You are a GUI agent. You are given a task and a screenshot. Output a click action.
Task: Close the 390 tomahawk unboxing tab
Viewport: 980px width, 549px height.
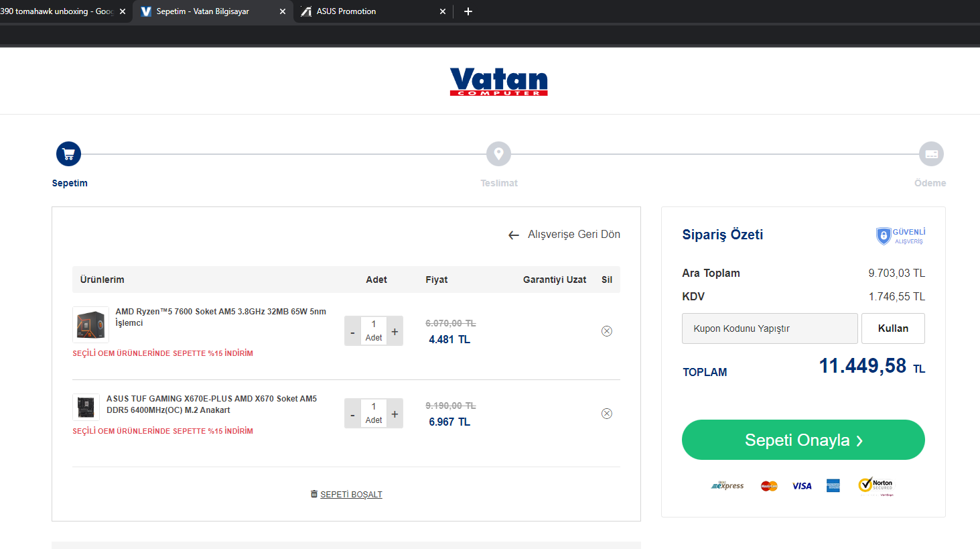coord(123,11)
